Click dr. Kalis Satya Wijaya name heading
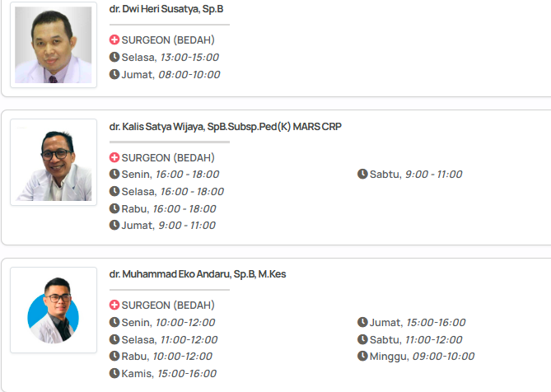This screenshot has width=551, height=392. [x=225, y=126]
